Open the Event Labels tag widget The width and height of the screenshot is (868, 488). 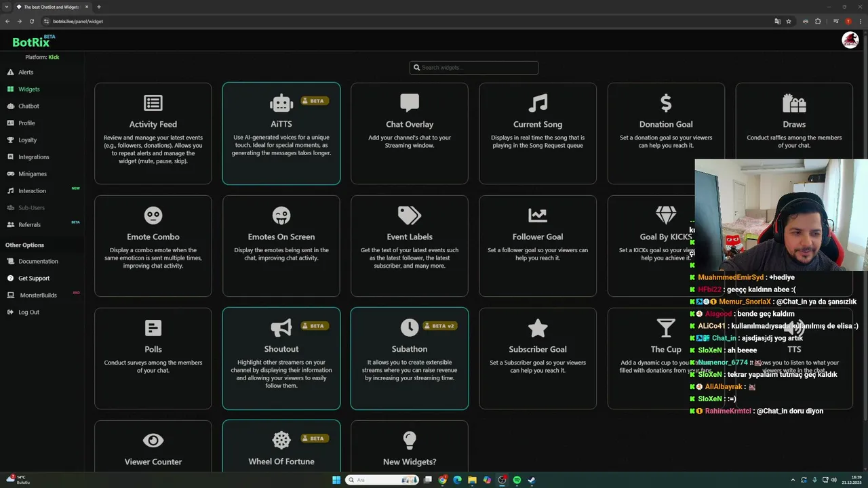409,246
